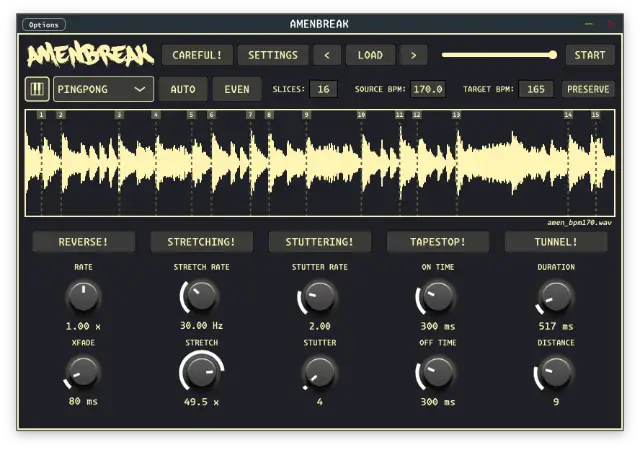Select slice marker 13 in waveform
Screen dimensions: 640x450
pos(456,115)
